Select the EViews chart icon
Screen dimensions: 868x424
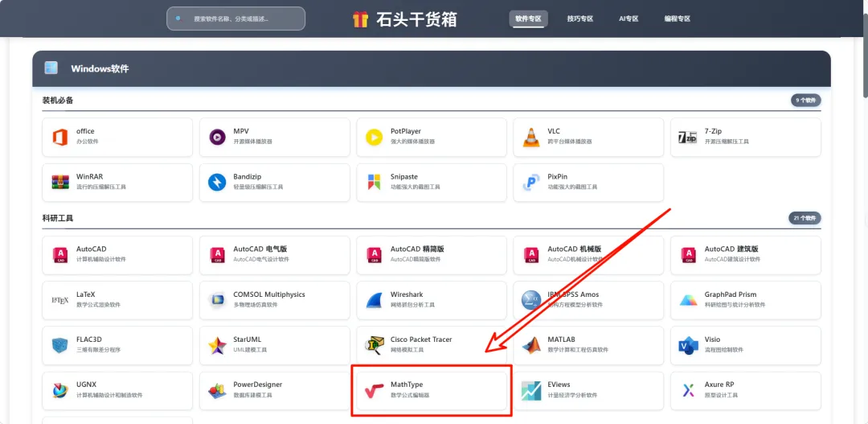(x=531, y=391)
